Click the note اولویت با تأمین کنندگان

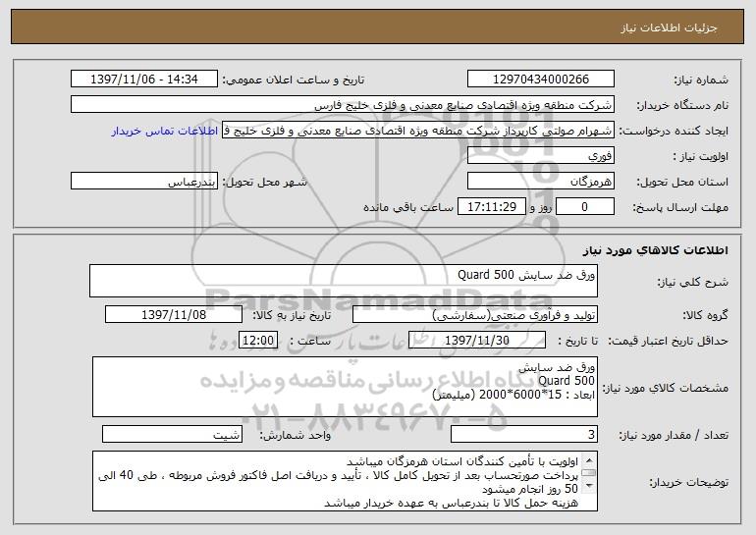coord(461,461)
